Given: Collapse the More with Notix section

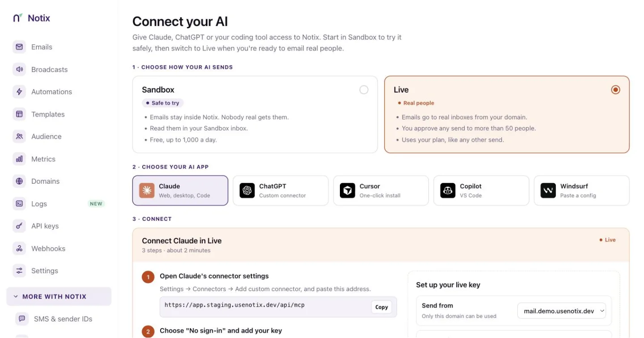Looking at the screenshot, I should tap(59, 296).
